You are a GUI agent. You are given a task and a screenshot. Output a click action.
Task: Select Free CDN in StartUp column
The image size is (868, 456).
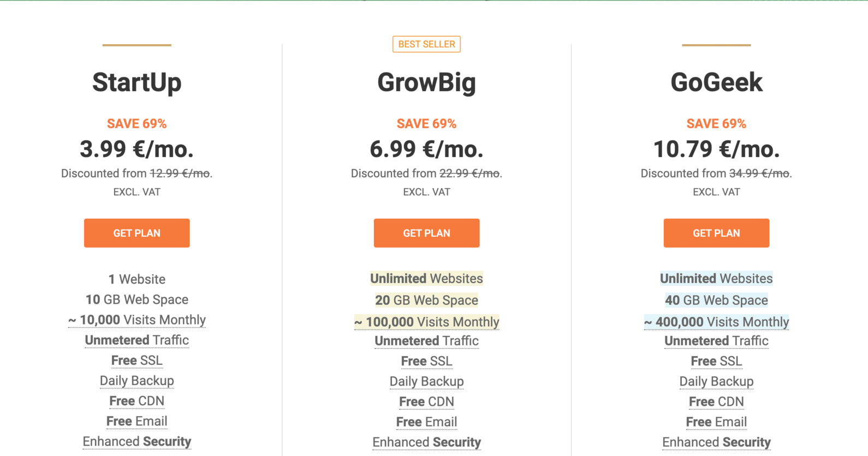[x=136, y=401]
